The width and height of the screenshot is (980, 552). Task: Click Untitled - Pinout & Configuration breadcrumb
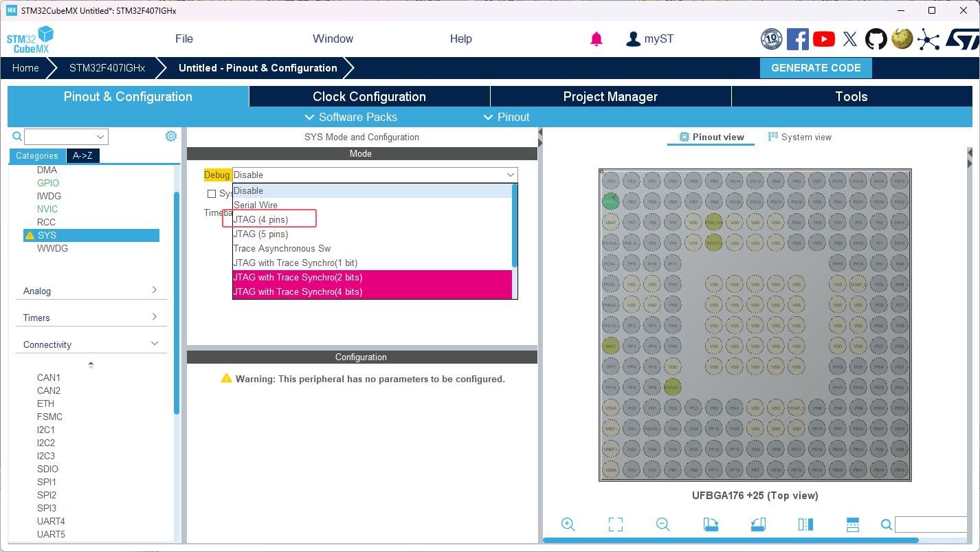point(258,68)
